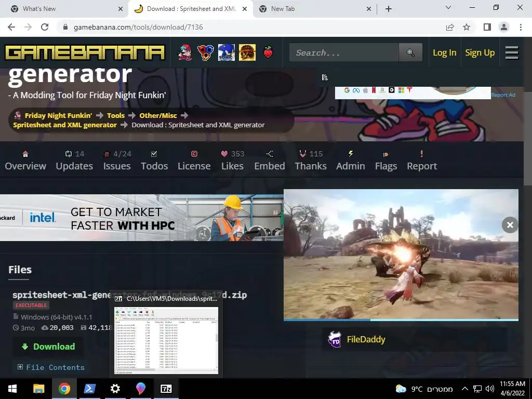This screenshot has width=532, height=399.
Task: Go back in browser history
Action: 11,27
